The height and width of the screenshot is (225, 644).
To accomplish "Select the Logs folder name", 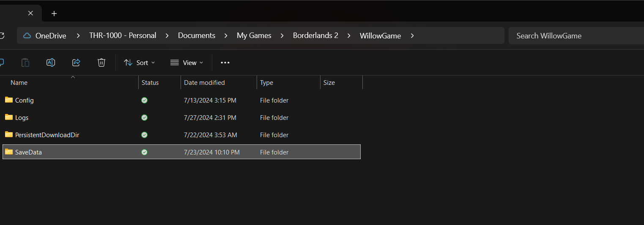I will (22, 118).
